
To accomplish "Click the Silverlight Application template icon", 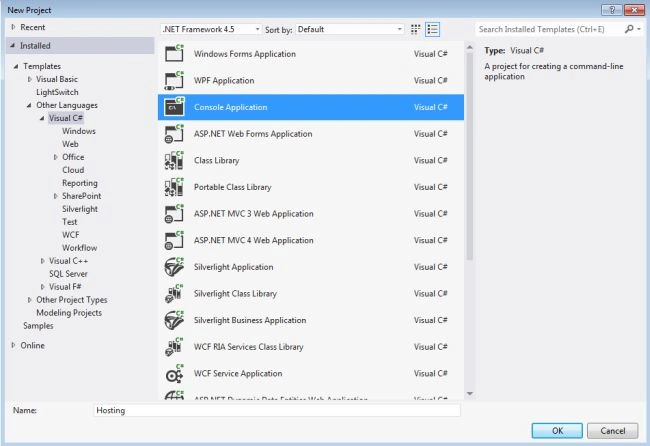I will click(x=174, y=267).
